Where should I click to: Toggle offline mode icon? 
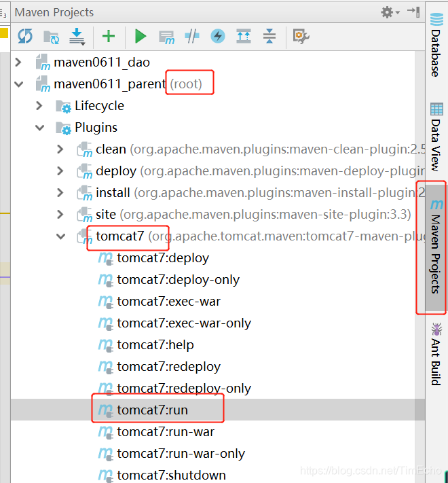[192, 37]
